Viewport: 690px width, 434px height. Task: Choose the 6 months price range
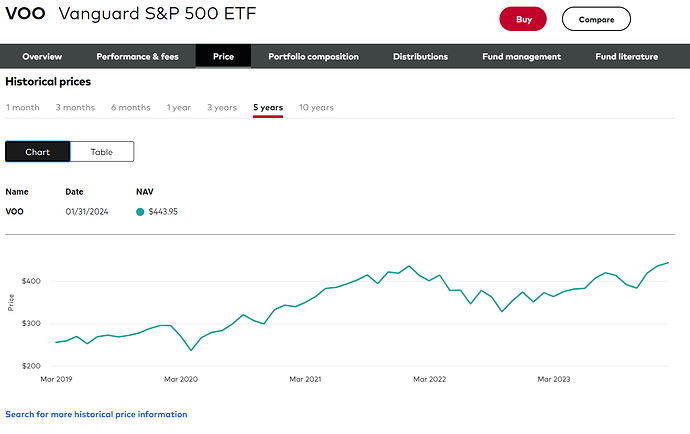tap(130, 107)
